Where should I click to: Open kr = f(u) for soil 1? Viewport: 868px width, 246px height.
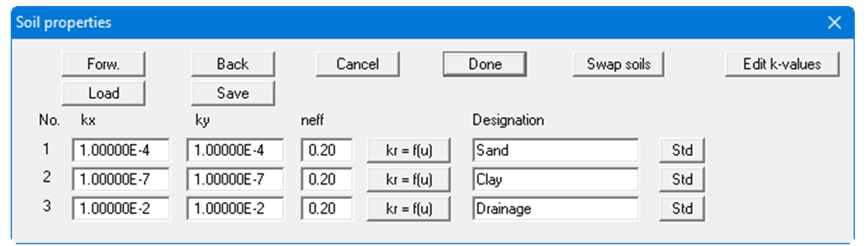[x=408, y=150]
